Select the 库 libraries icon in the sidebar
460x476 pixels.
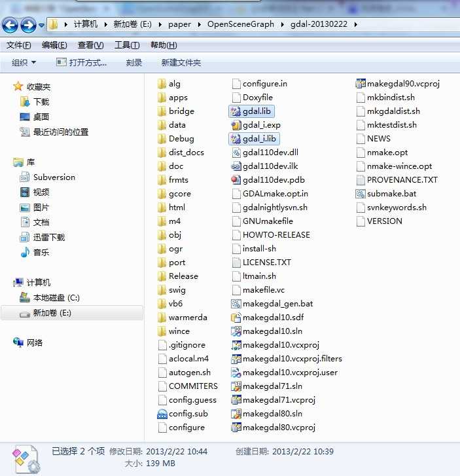(x=18, y=162)
